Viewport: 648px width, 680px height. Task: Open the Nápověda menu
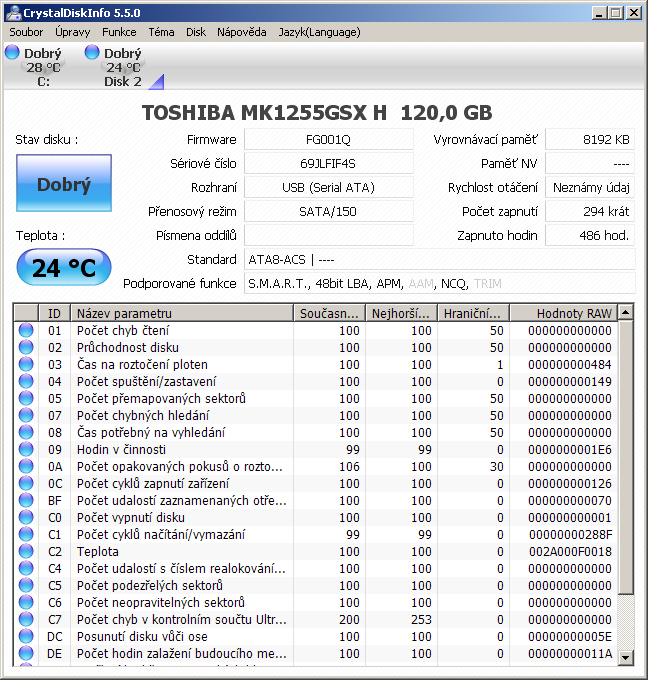[242, 32]
